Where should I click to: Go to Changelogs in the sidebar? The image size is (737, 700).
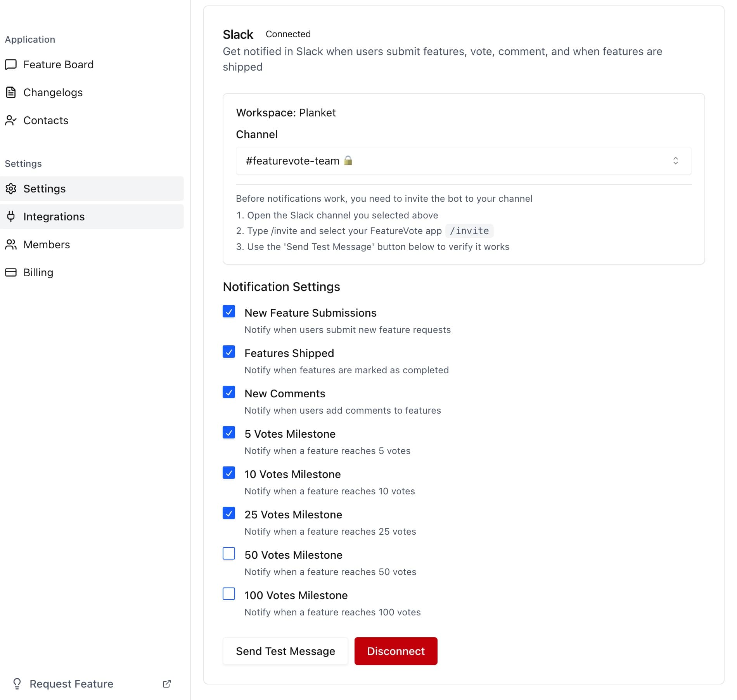pyautogui.click(x=92, y=92)
